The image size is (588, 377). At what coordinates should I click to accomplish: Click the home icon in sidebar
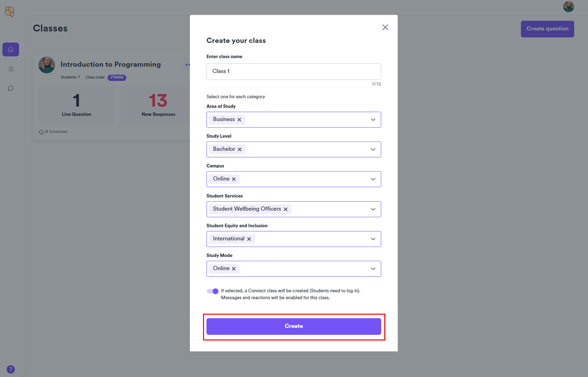pyautogui.click(x=11, y=50)
